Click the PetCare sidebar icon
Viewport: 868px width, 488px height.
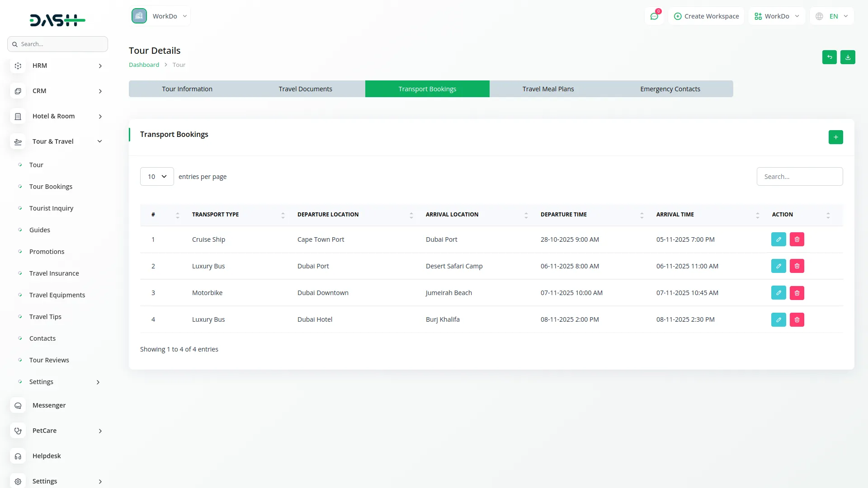coord(18,431)
